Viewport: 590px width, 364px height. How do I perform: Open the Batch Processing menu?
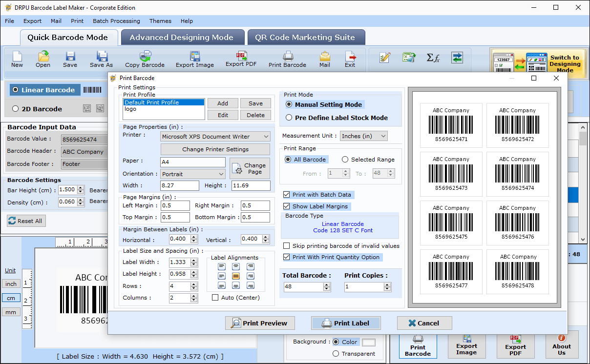click(116, 21)
